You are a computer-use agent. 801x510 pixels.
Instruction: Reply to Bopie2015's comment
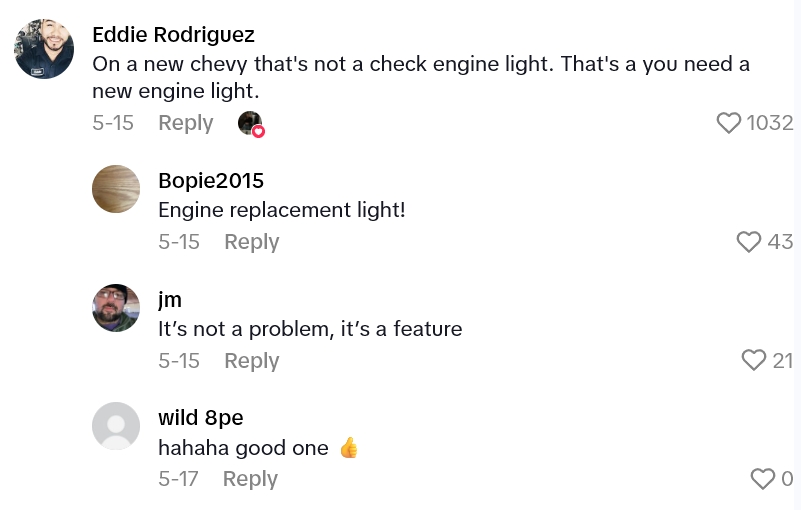[251, 242]
